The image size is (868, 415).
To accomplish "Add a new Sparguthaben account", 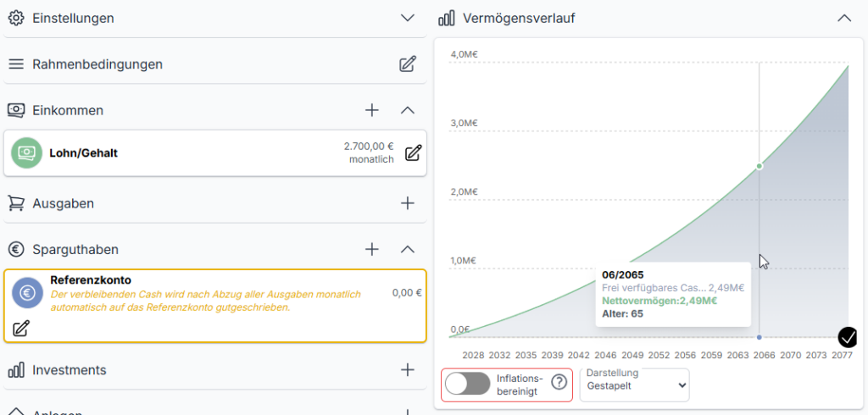I will (372, 249).
